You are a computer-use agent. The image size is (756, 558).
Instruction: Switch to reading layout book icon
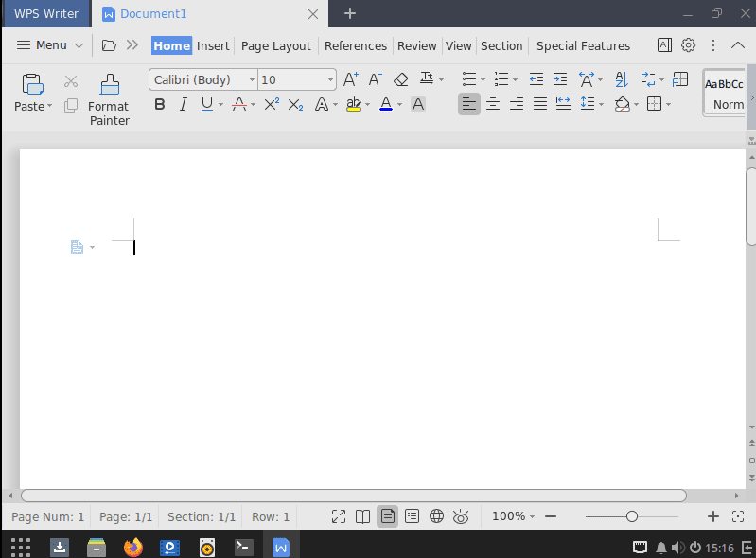pyautogui.click(x=362, y=516)
